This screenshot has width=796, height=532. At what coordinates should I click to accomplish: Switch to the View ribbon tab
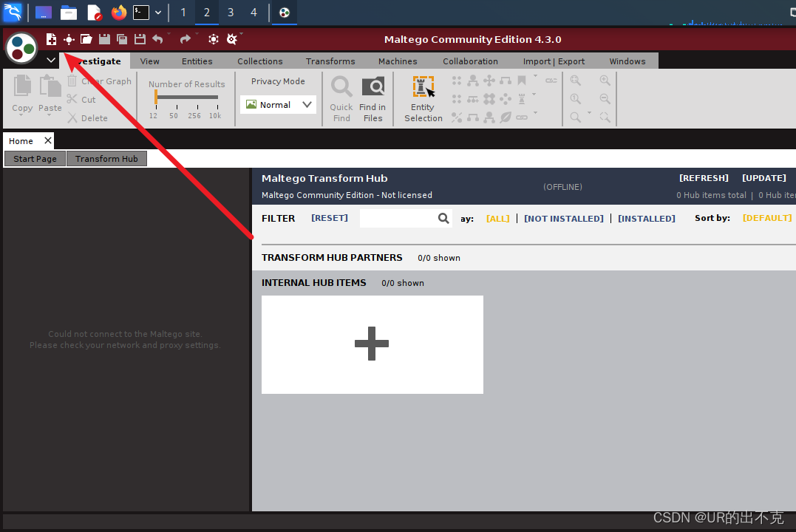[150, 61]
